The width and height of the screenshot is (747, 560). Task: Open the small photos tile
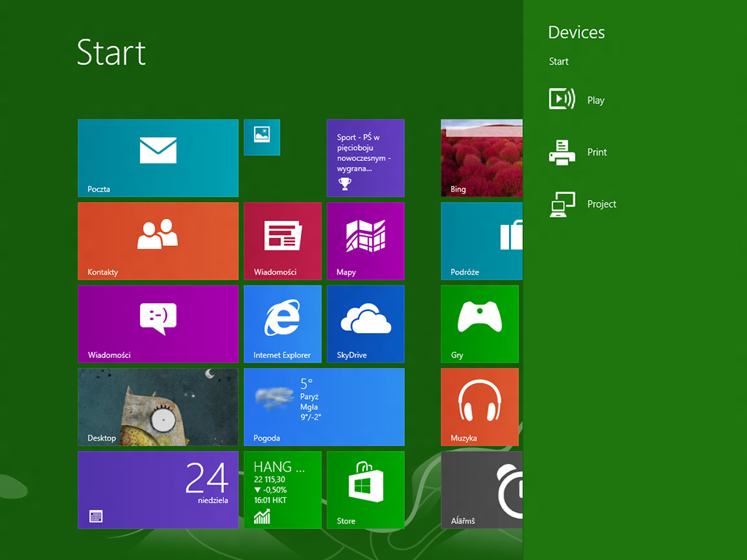point(261,137)
